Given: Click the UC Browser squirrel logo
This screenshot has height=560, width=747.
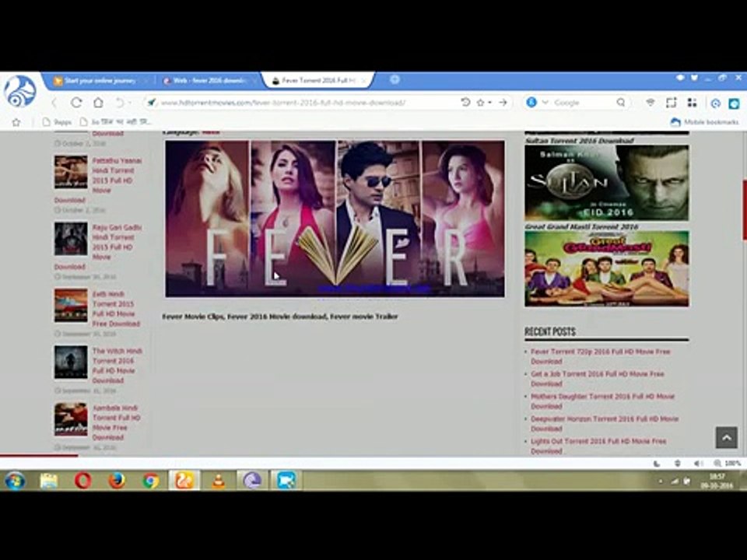Looking at the screenshot, I should [20, 91].
